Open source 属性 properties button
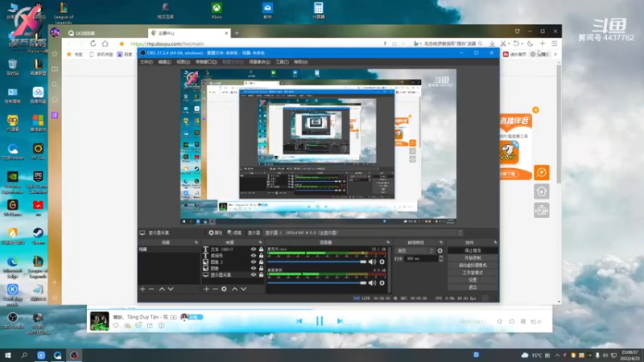 point(215,232)
